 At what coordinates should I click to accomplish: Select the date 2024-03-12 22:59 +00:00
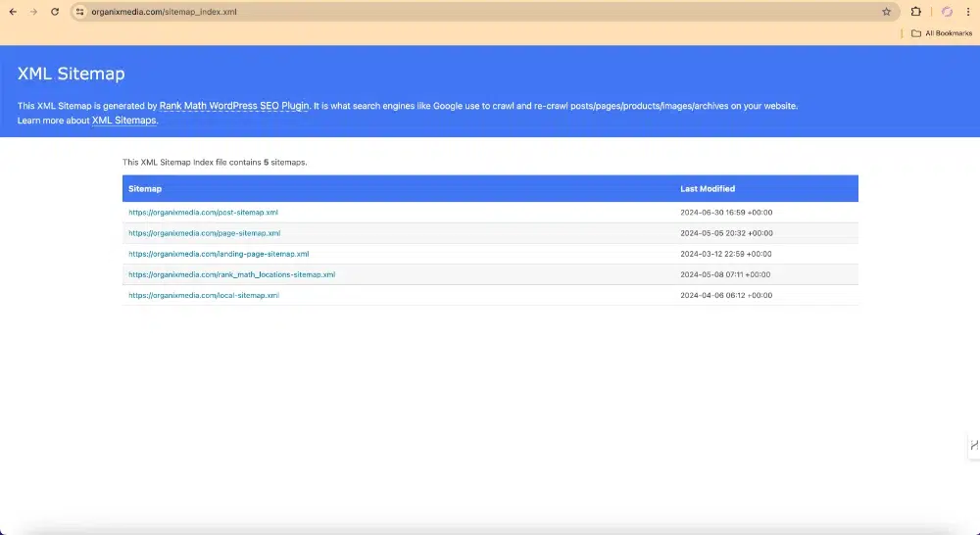click(x=725, y=254)
